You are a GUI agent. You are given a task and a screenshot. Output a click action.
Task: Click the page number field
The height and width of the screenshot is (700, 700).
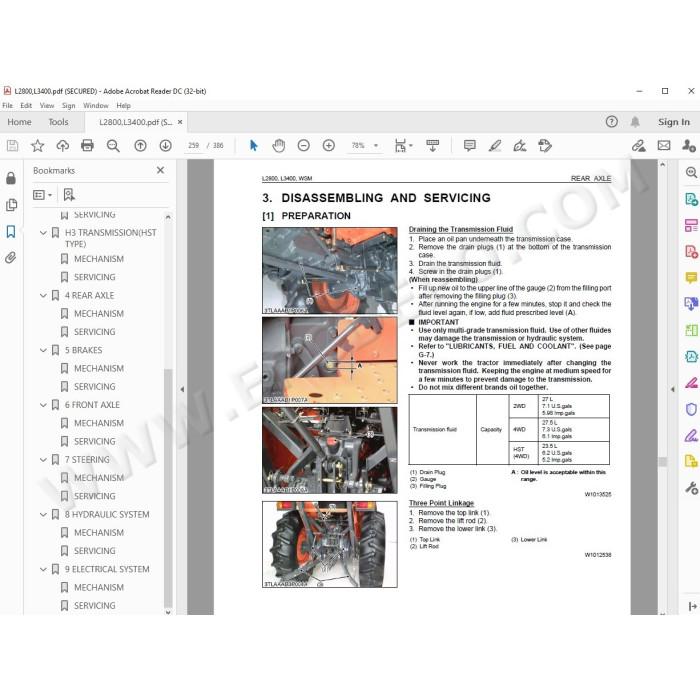193,146
